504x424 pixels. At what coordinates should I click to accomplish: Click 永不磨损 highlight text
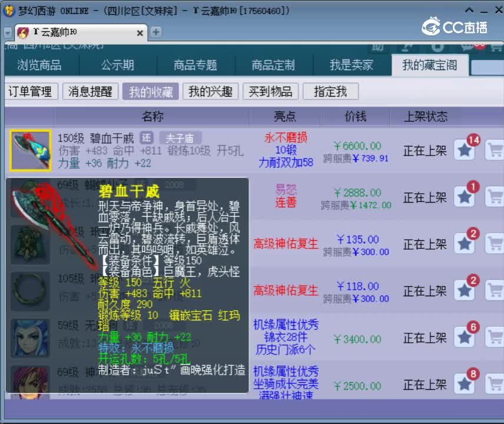coord(286,138)
